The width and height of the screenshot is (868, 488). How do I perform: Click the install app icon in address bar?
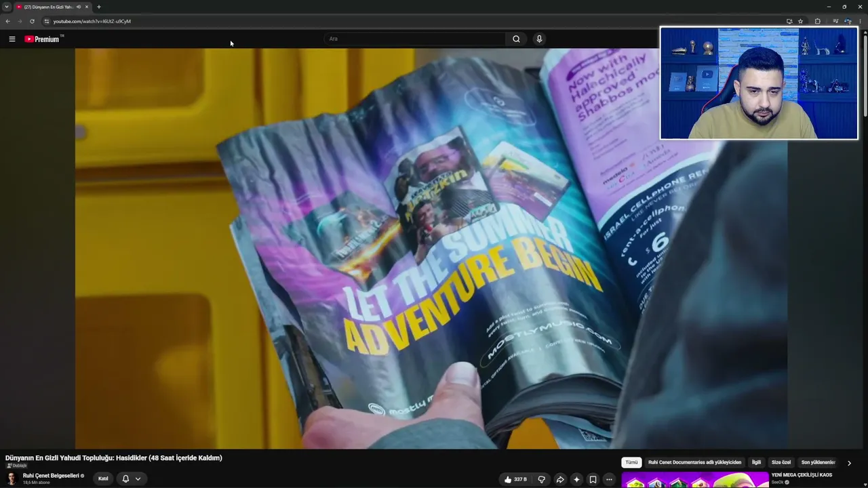point(789,21)
